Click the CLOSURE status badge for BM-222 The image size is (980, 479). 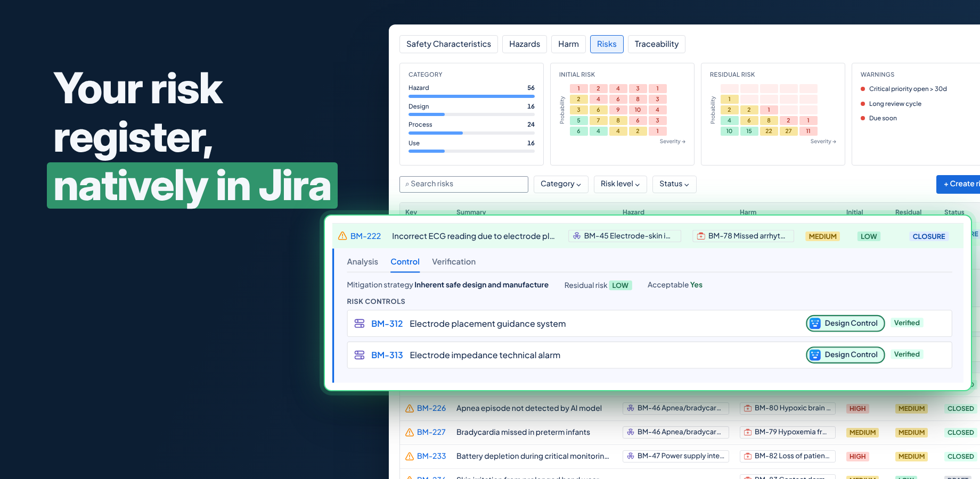(928, 236)
